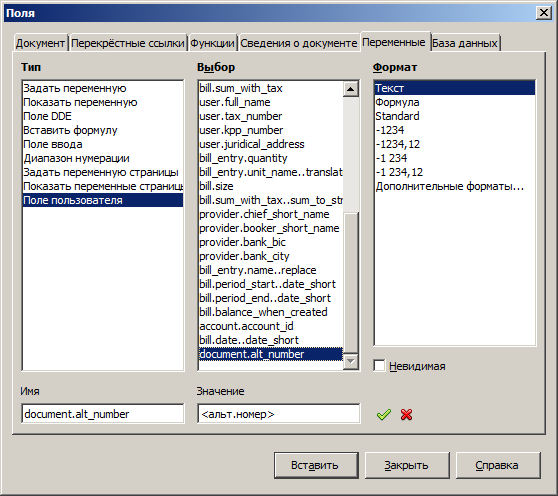The height and width of the screenshot is (496, 558).
Task: Go to the Функции tab
Action: (212, 43)
